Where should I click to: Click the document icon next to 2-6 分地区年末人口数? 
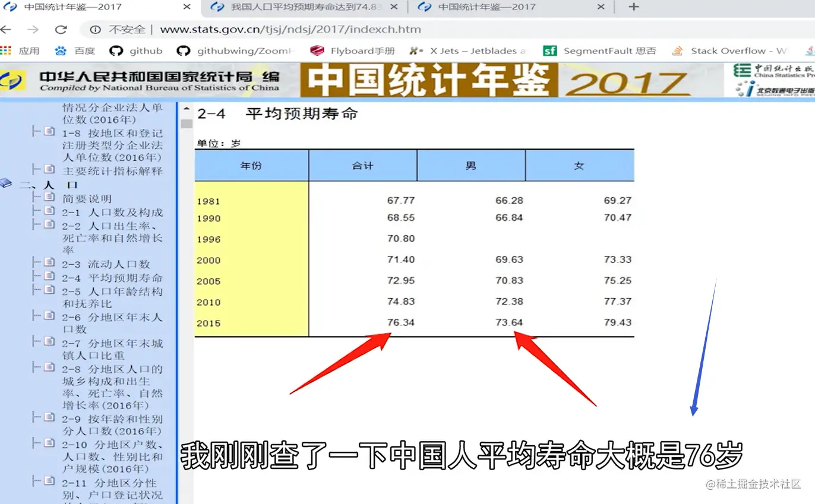click(x=50, y=316)
